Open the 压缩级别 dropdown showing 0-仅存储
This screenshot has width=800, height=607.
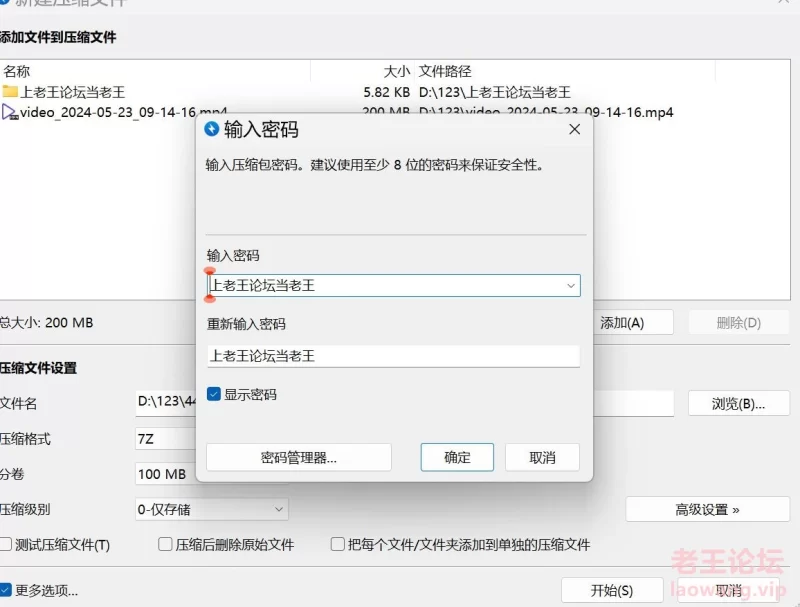pyautogui.click(x=212, y=509)
